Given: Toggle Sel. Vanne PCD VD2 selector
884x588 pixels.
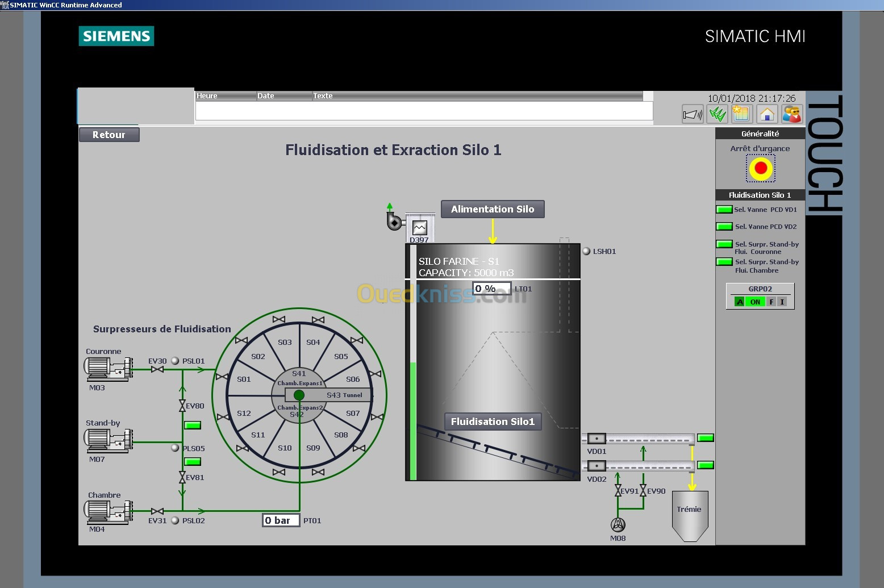Looking at the screenshot, I should (x=724, y=227).
